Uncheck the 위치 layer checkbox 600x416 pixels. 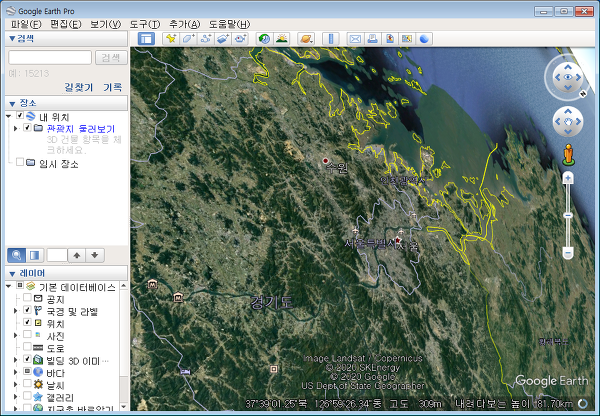[27, 322]
